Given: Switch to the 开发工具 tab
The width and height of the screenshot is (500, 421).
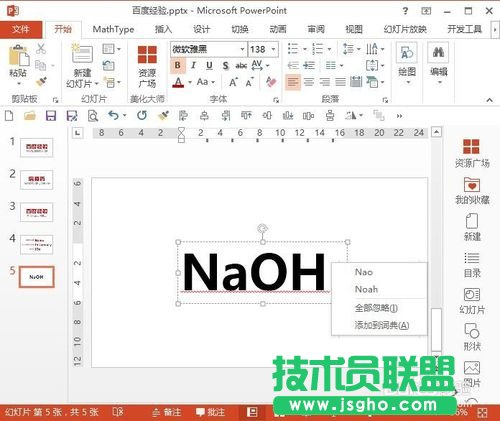Looking at the screenshot, I should click(464, 29).
